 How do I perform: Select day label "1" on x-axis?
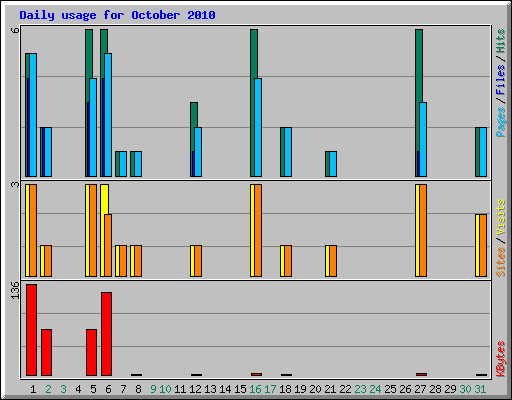[x=33, y=389]
